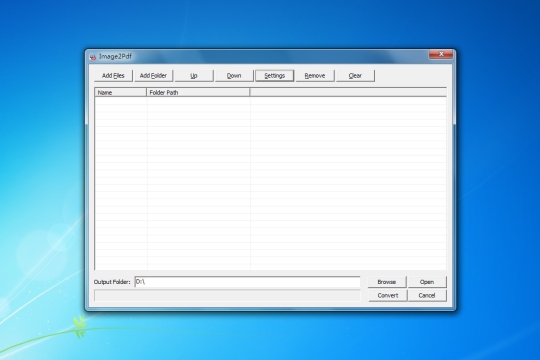Cancel the operation
The image size is (540, 360).
point(427,295)
